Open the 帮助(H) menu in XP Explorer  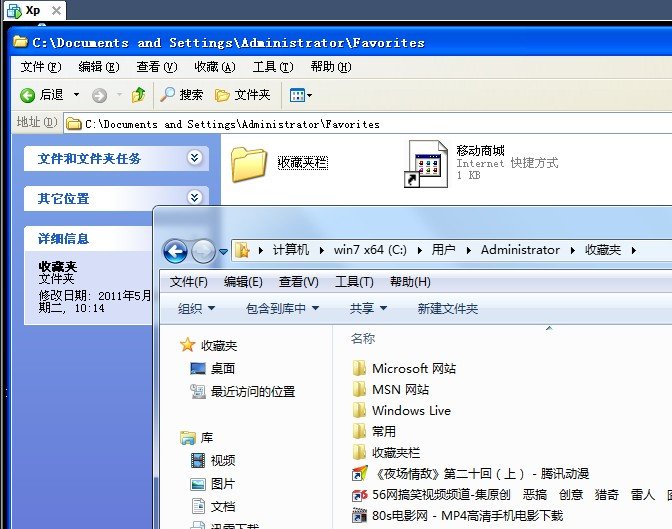point(331,67)
